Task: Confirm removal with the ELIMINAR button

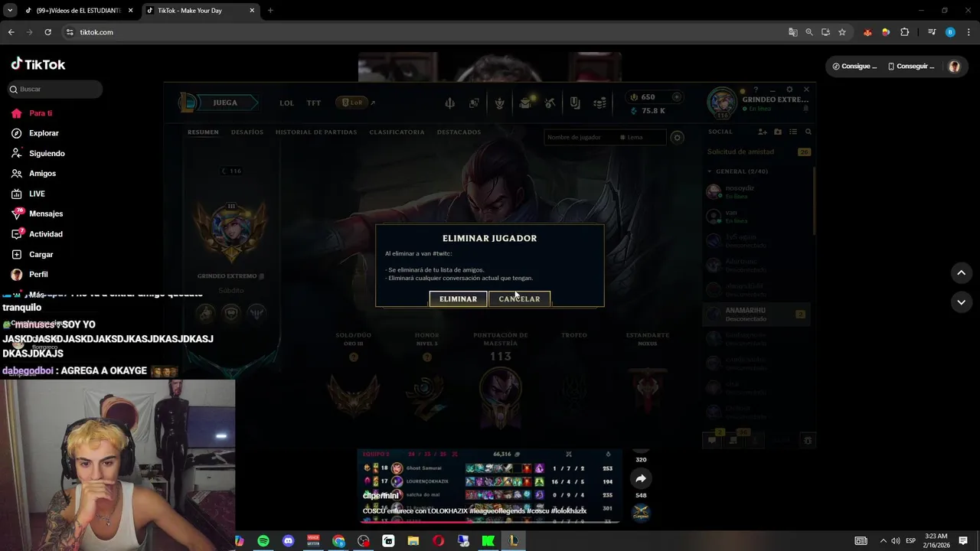Action: 458,299
